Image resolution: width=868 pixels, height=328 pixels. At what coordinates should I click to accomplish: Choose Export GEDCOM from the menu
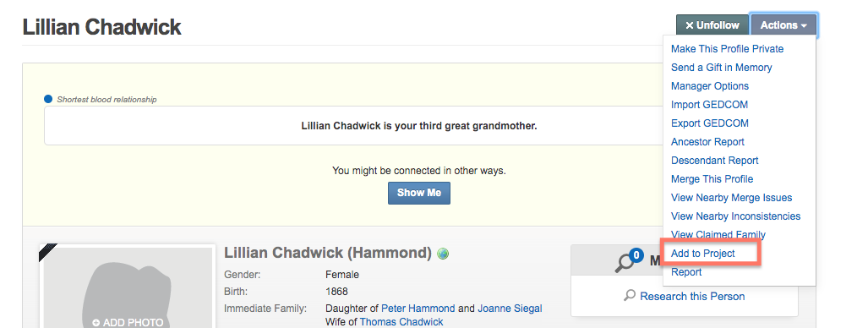[x=710, y=123]
